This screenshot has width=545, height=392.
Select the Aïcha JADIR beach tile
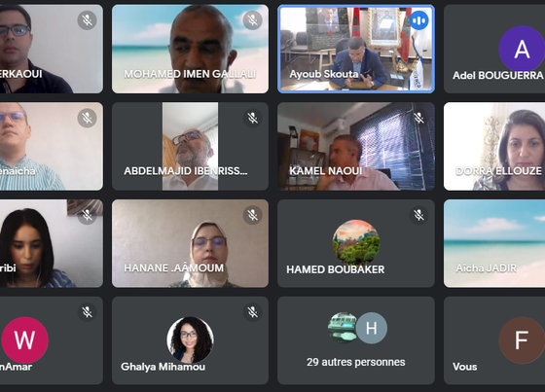(x=494, y=243)
